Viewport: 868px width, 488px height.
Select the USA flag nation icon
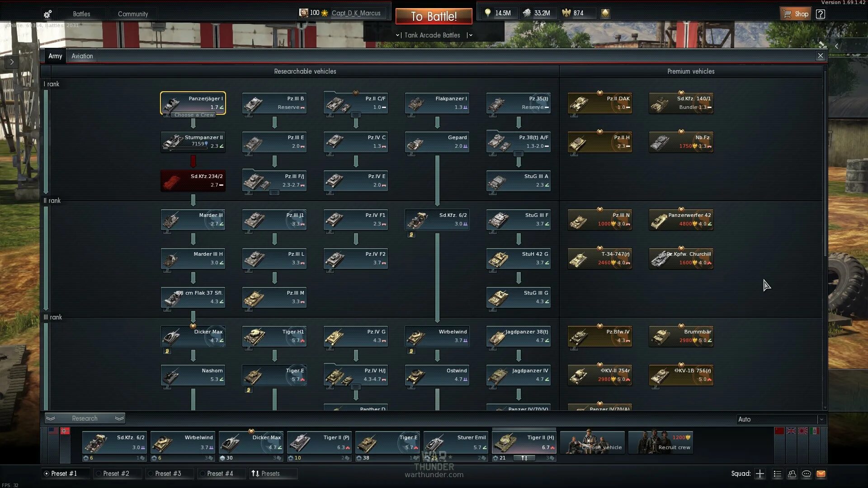tap(53, 431)
